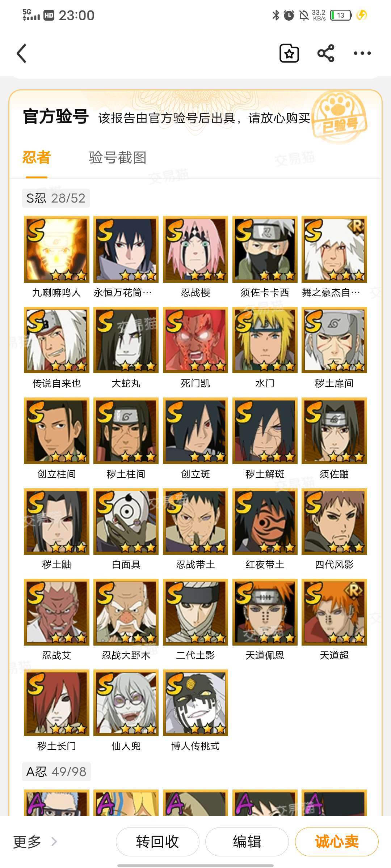Open the share icon
391x868 pixels.
(326, 54)
